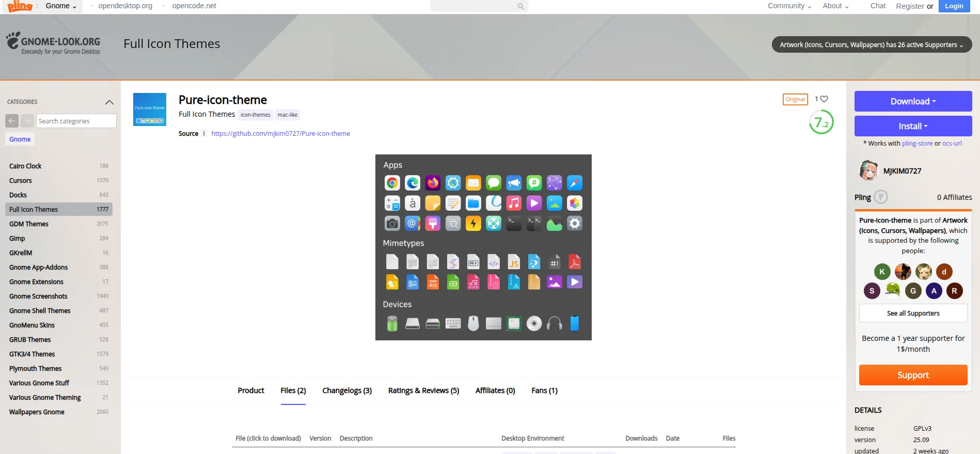Show the Fans (1) tab
The image size is (980, 454).
point(544,390)
